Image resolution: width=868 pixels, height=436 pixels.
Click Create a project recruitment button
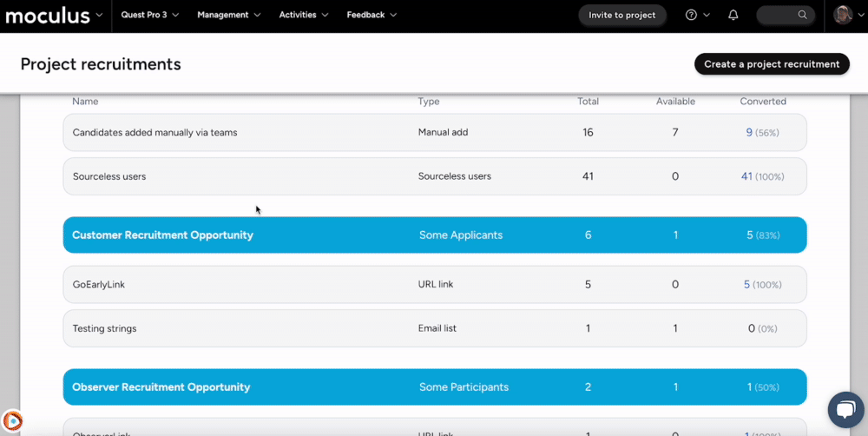click(x=772, y=64)
